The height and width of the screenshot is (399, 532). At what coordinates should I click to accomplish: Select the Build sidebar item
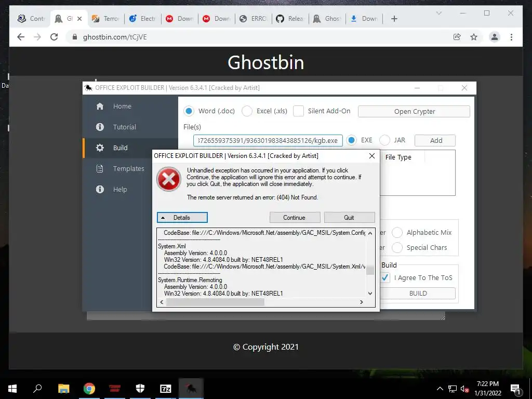[130, 148]
